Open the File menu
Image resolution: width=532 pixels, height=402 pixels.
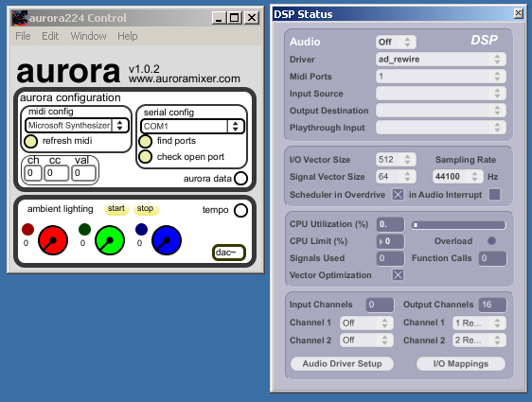point(23,36)
